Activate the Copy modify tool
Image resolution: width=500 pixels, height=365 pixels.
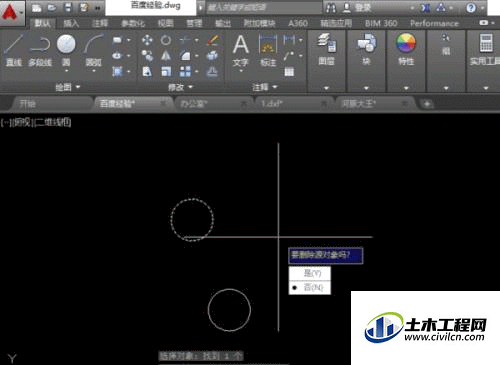coord(147,56)
